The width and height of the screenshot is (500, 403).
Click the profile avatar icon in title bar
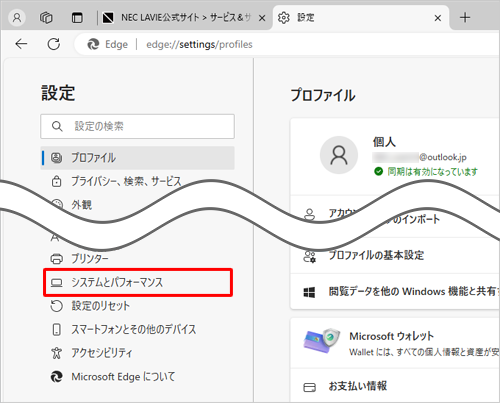17,17
